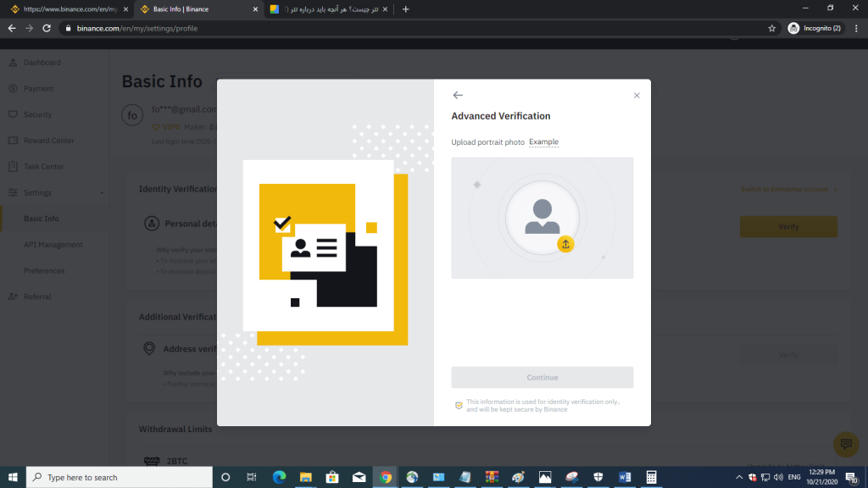Open the chat support bubble
Image resolution: width=868 pixels, height=488 pixels.
click(846, 444)
